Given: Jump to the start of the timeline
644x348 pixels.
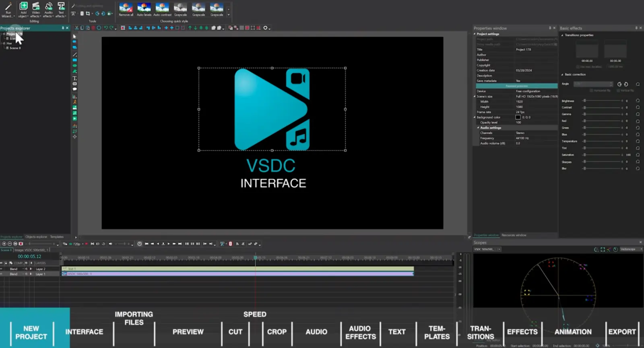Looking at the screenshot, I should click(x=147, y=244).
